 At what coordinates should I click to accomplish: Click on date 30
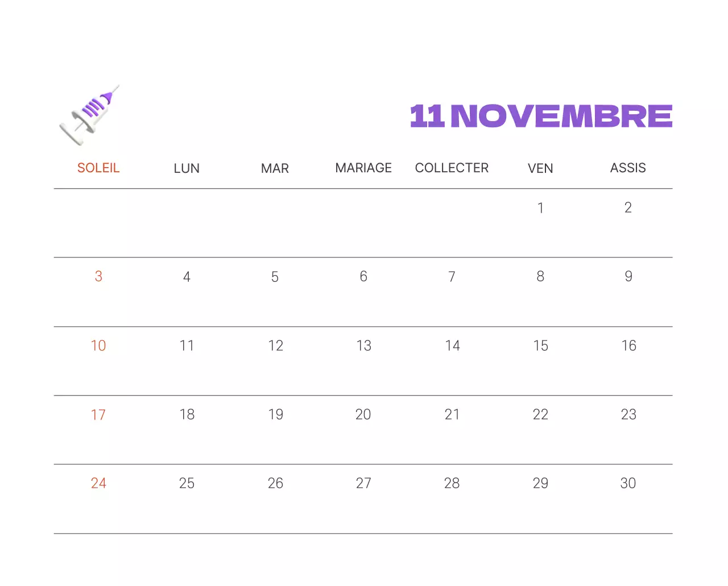pyautogui.click(x=628, y=484)
